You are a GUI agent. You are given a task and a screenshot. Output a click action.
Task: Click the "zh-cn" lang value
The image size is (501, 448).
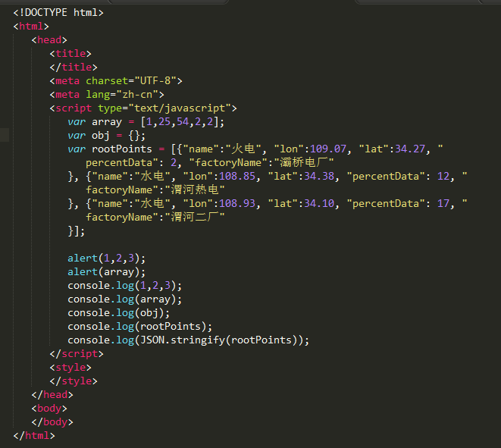[x=137, y=95]
